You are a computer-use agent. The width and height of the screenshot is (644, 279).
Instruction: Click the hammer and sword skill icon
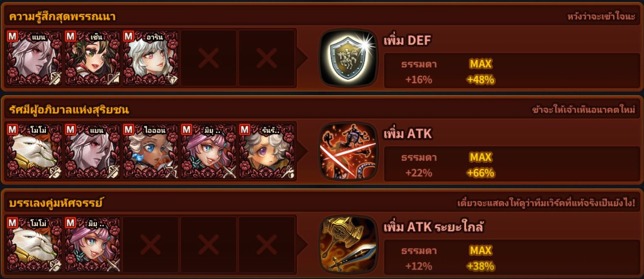click(349, 244)
